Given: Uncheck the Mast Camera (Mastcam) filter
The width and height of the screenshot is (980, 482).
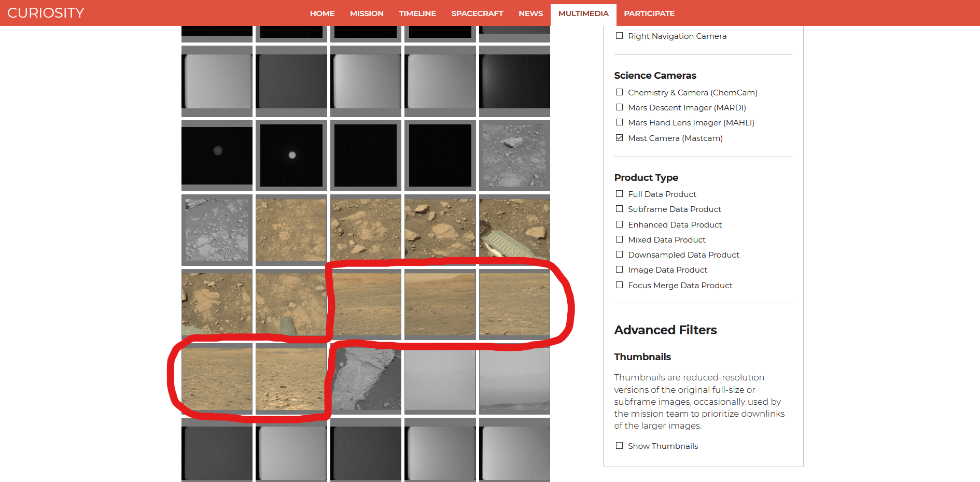Looking at the screenshot, I should 620,137.
